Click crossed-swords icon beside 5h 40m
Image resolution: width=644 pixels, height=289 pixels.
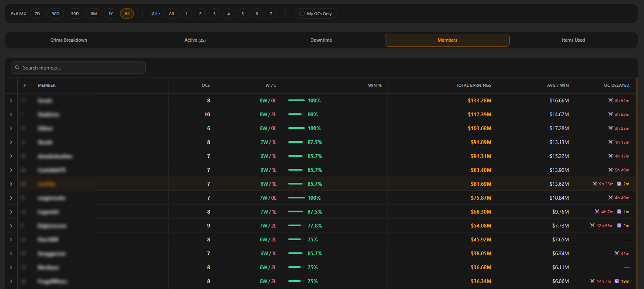point(610,170)
